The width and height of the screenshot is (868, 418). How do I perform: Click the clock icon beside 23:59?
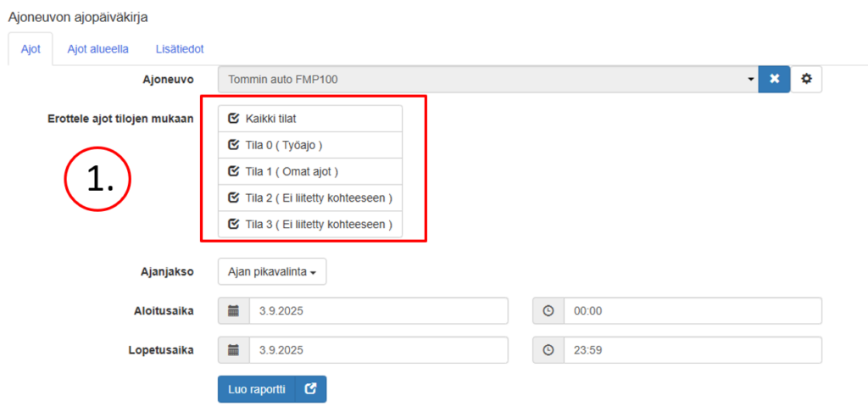click(x=548, y=350)
